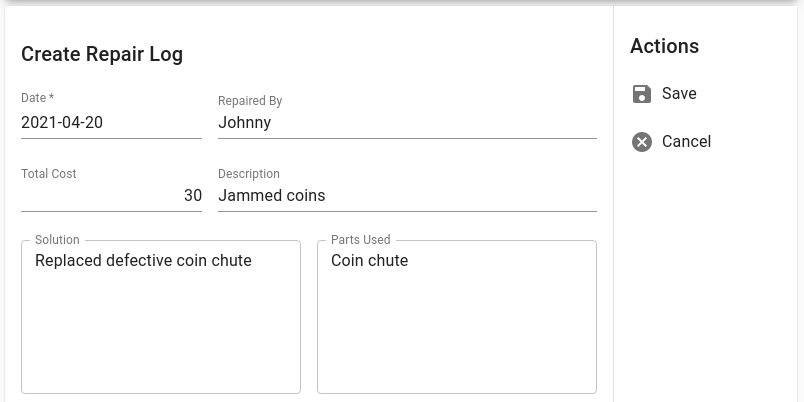This screenshot has height=402, width=804.
Task: Select the Save text in Actions
Action: pyautogui.click(x=679, y=93)
